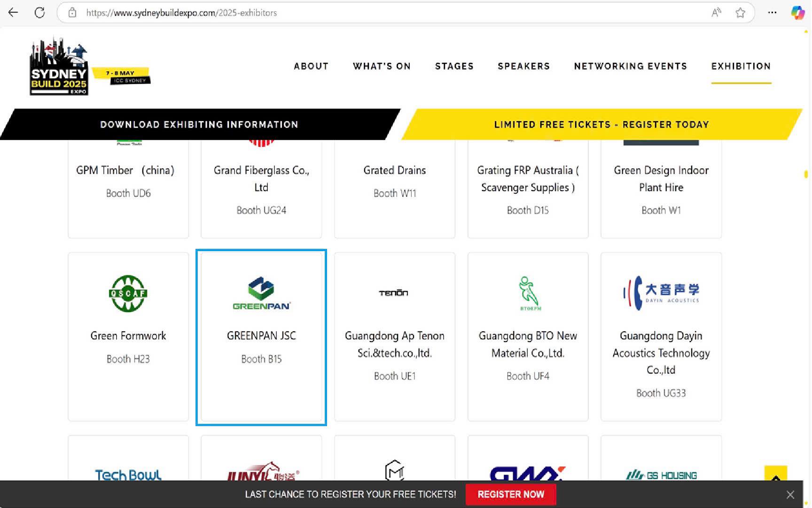Click the GREENPAN logo image
The height and width of the screenshot is (508, 812).
[261, 294]
